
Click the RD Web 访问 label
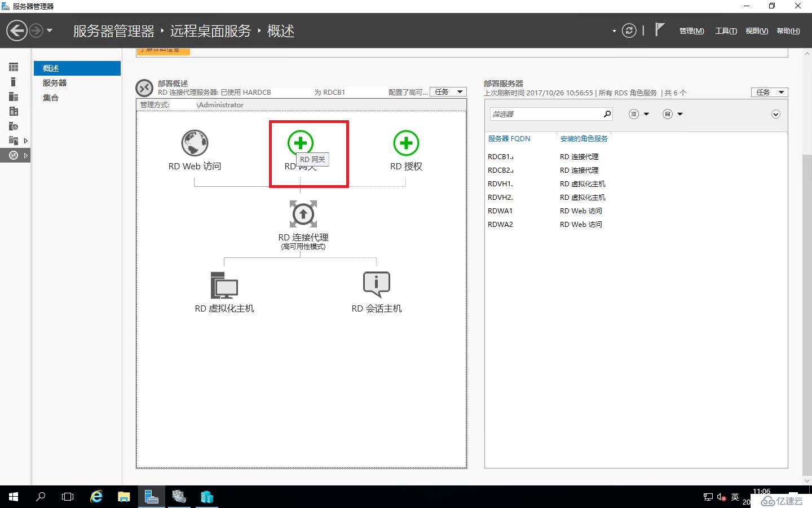(x=195, y=167)
